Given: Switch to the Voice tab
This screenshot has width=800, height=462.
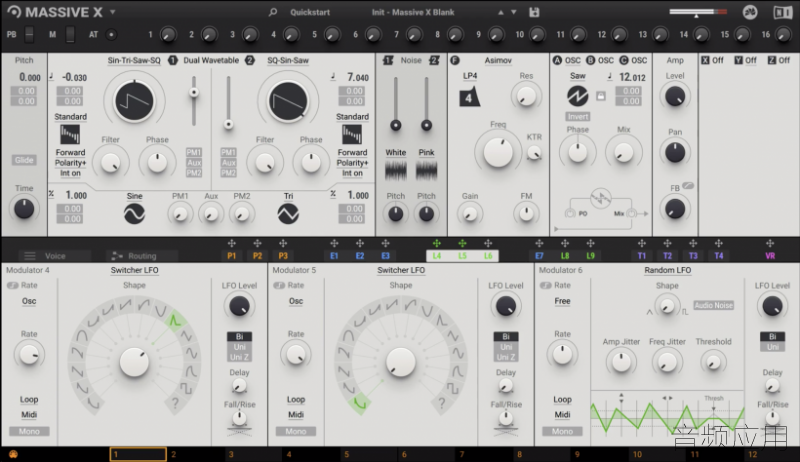Looking at the screenshot, I should (x=55, y=255).
